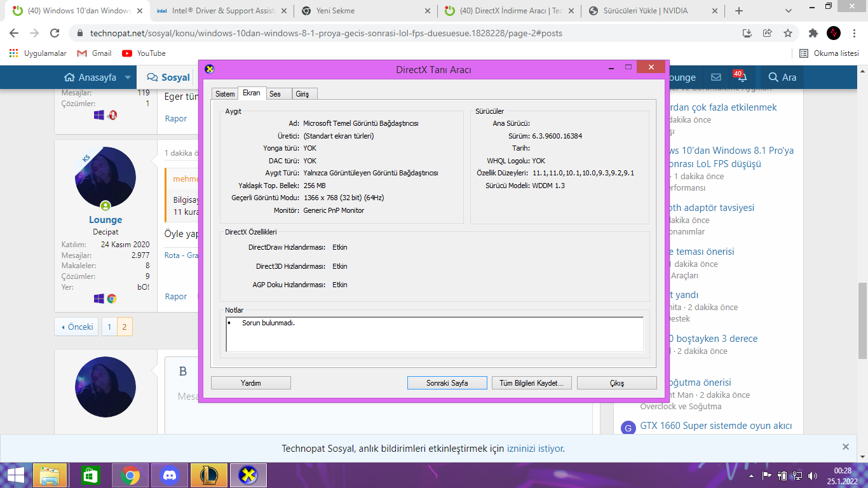Close the Windows 10'dan Windows browser tab
The width and height of the screenshot is (868, 488).
(x=139, y=11)
